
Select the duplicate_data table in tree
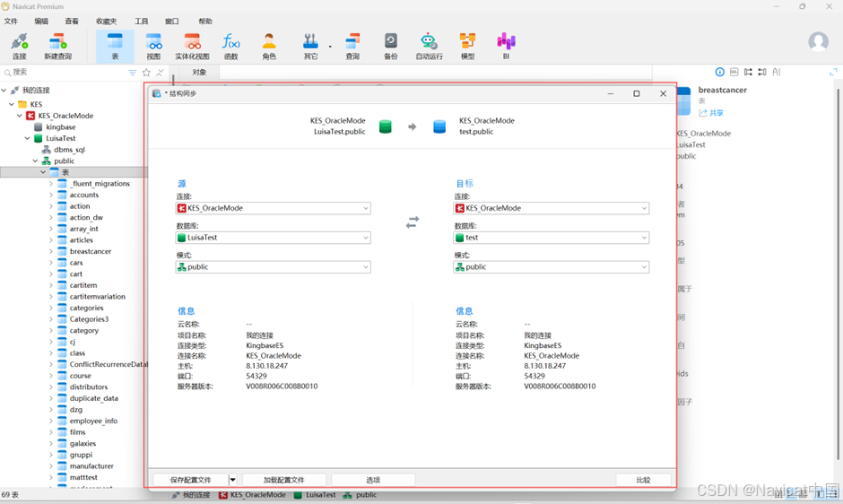(x=93, y=398)
